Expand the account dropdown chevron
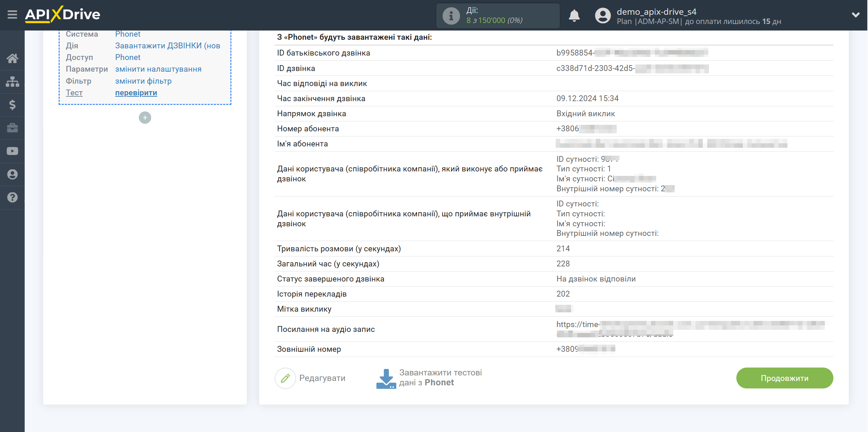This screenshot has height=432, width=868. [x=856, y=15]
